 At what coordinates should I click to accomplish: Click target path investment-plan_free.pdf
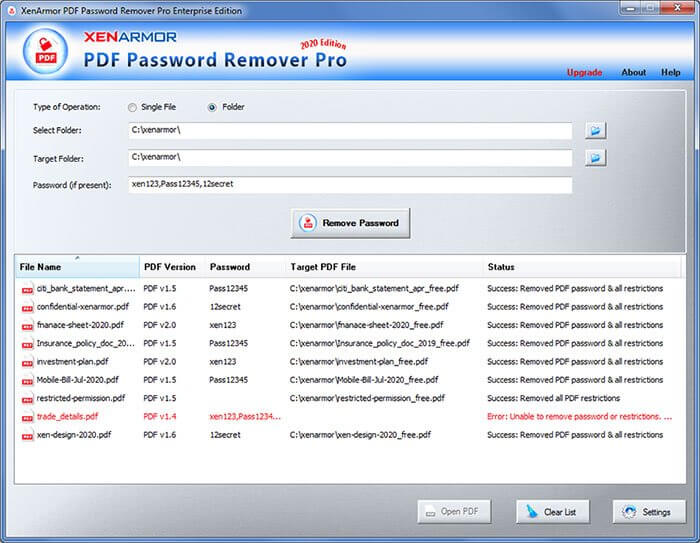[x=358, y=362]
